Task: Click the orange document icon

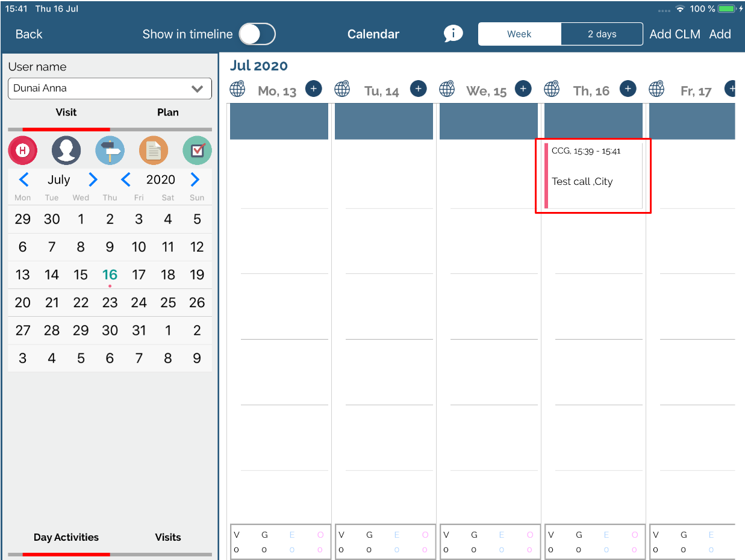Action: pyautogui.click(x=154, y=151)
